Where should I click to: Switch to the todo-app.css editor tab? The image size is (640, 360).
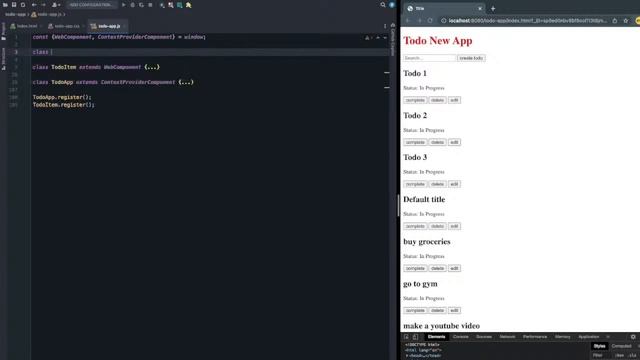[67, 26]
